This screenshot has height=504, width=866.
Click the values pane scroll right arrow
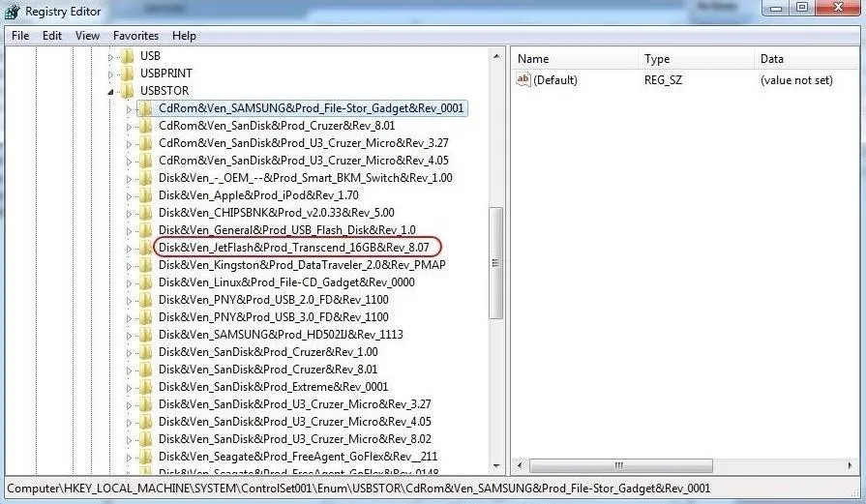click(x=850, y=466)
